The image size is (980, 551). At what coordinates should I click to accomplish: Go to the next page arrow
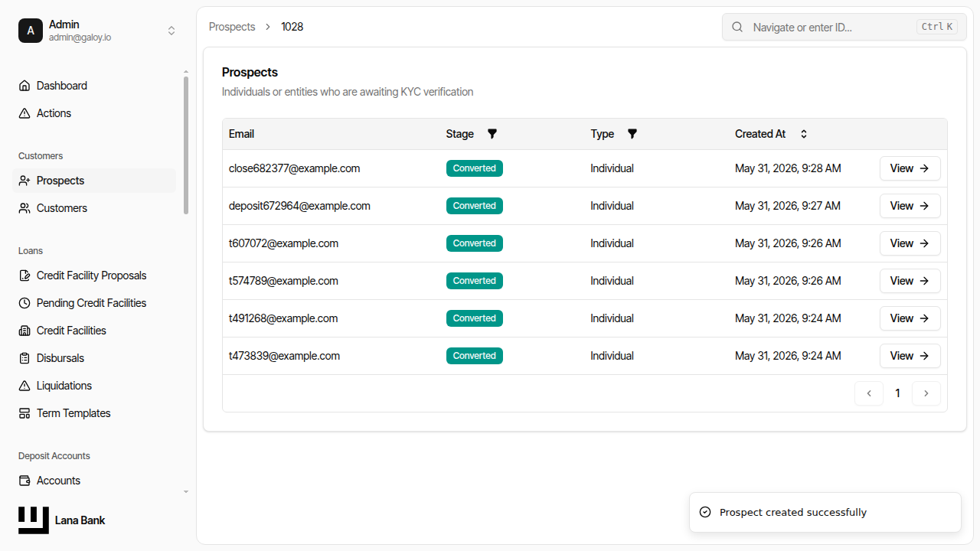(926, 393)
